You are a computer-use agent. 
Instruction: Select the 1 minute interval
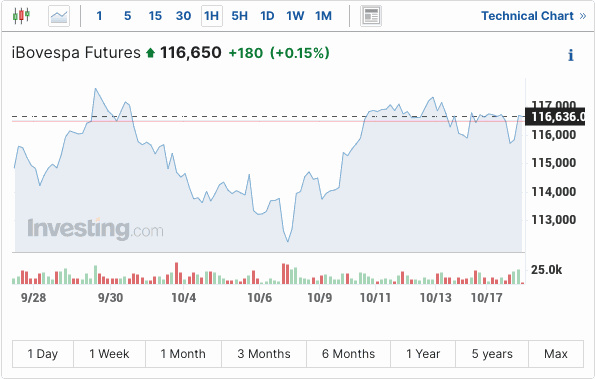pyautogui.click(x=99, y=16)
